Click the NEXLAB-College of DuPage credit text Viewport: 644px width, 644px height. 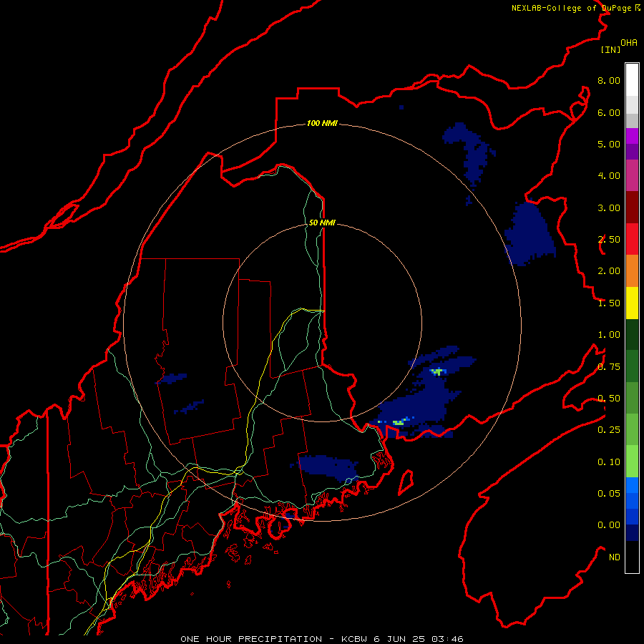[x=572, y=8]
